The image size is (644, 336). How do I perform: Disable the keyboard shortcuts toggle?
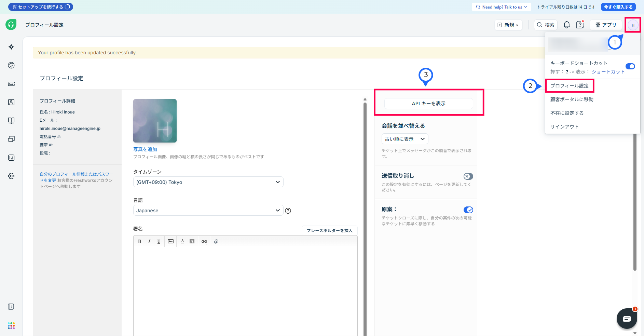click(x=630, y=66)
